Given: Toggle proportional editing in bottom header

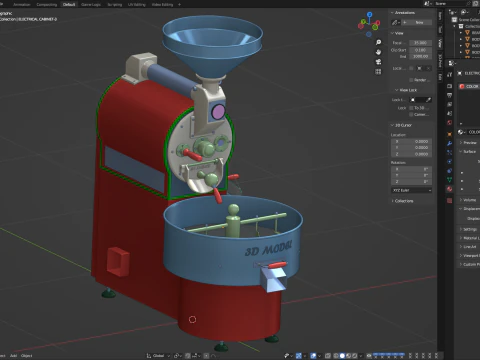Looking at the screenshot, I should (x=207, y=356).
